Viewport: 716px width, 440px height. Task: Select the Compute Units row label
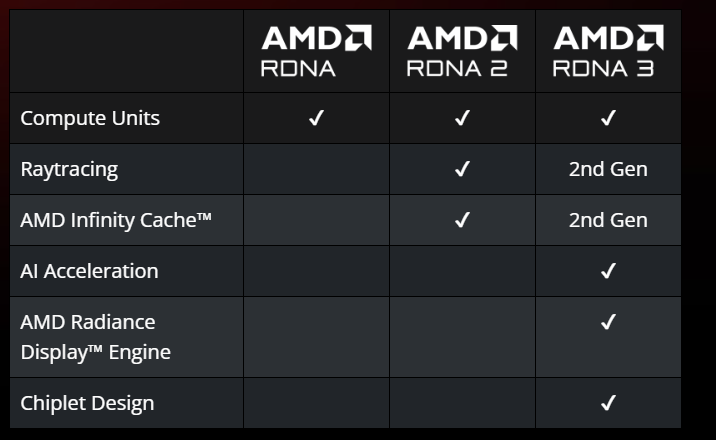click(x=90, y=118)
